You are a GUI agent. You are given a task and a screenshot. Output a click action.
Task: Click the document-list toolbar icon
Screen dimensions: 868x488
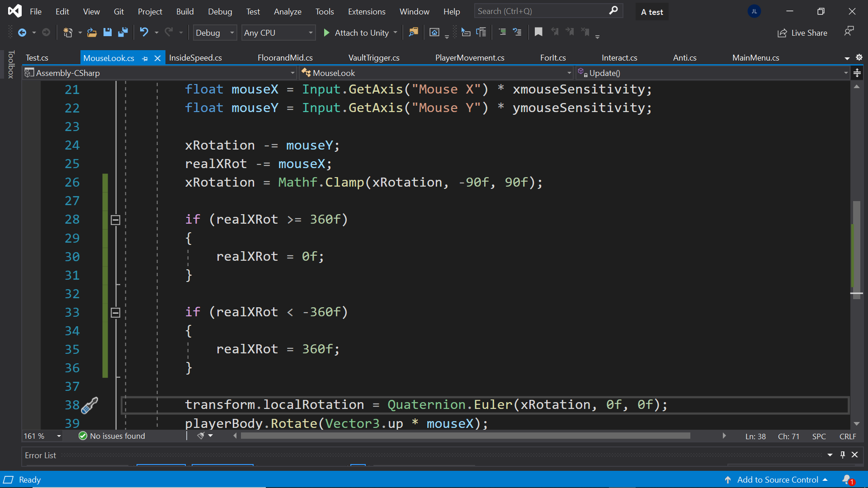tap(481, 33)
